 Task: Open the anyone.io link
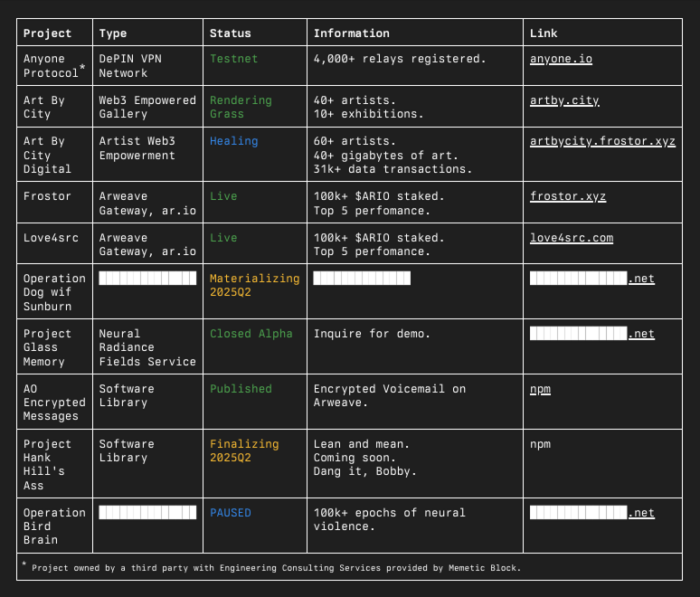(x=561, y=59)
